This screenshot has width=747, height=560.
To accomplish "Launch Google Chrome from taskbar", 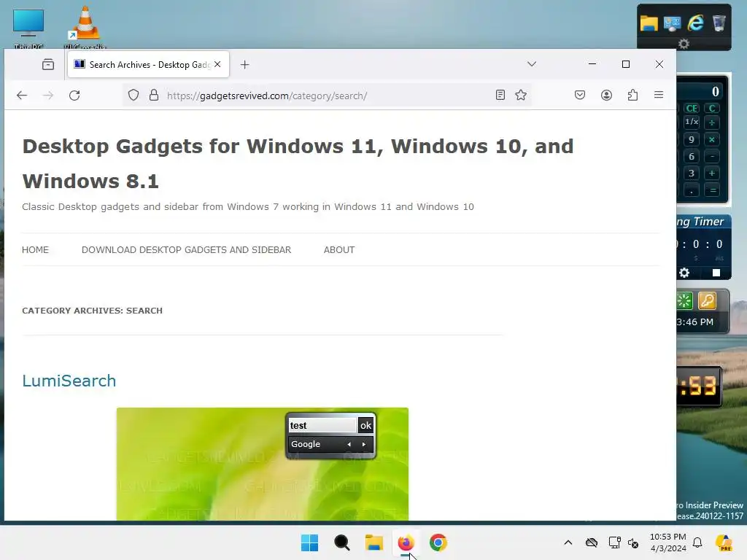I will [x=438, y=542].
